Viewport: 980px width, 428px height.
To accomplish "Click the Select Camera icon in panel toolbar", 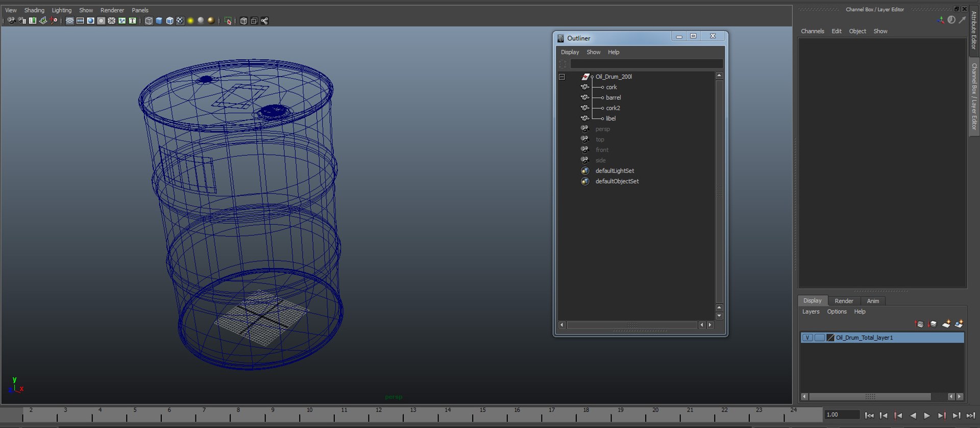I will point(11,20).
